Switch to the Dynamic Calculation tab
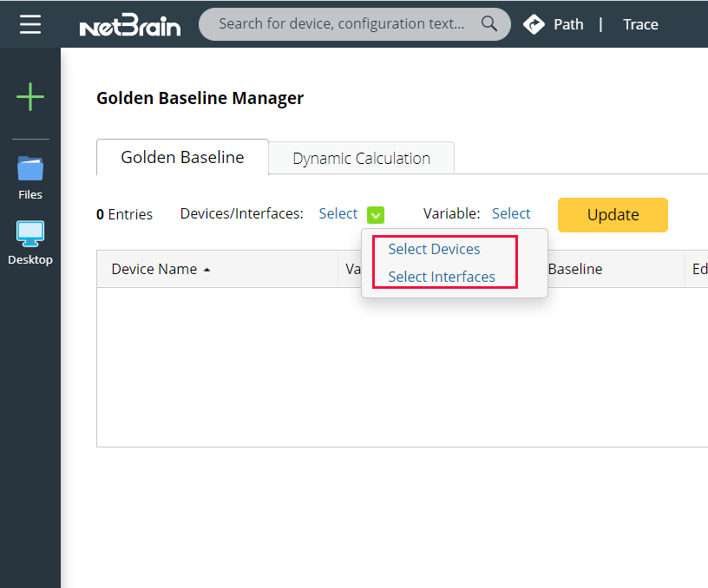Image resolution: width=708 pixels, height=588 pixels. point(361,158)
